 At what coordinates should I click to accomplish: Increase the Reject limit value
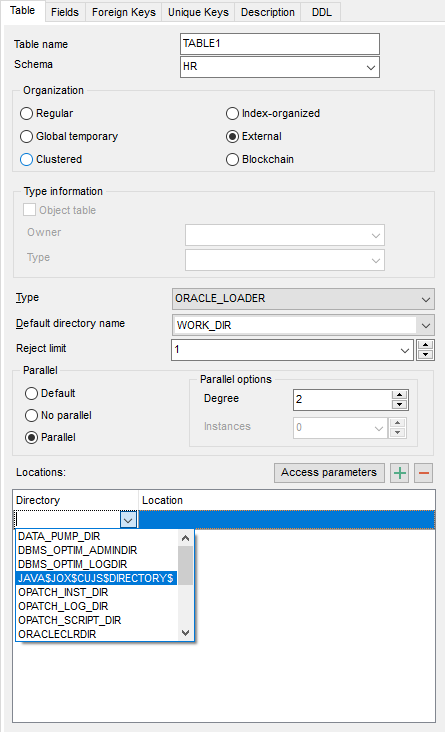425,345
